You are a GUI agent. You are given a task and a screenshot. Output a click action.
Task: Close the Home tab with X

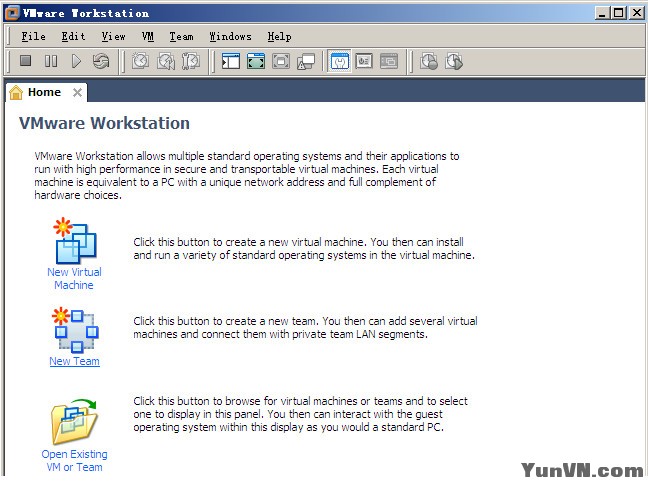tap(77, 93)
